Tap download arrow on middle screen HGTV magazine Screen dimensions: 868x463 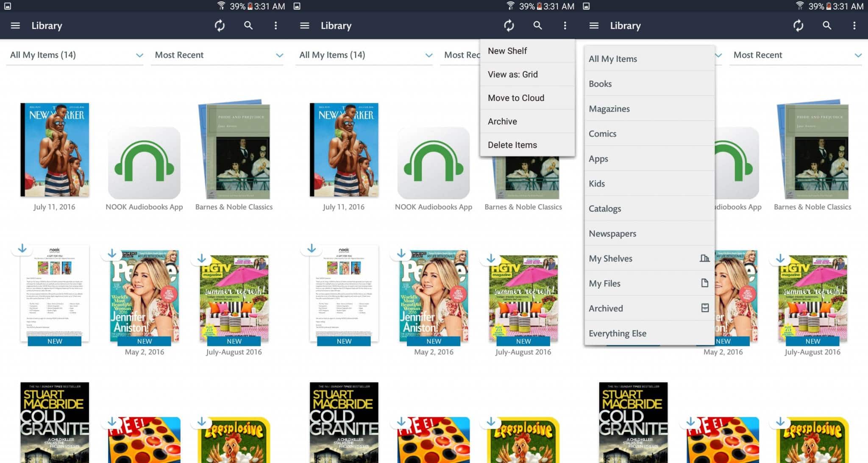pyautogui.click(x=491, y=258)
